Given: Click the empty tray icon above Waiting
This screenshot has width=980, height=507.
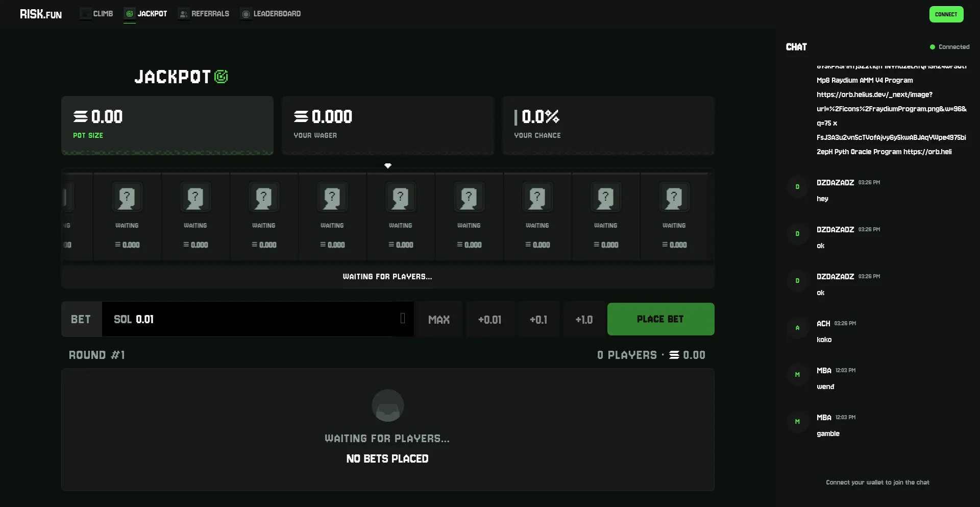Looking at the screenshot, I should [x=388, y=406].
